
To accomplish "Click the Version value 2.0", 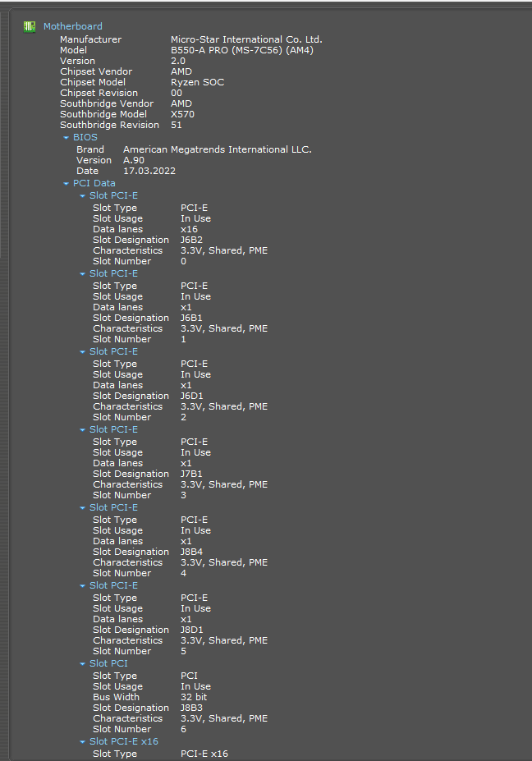I will tap(178, 61).
